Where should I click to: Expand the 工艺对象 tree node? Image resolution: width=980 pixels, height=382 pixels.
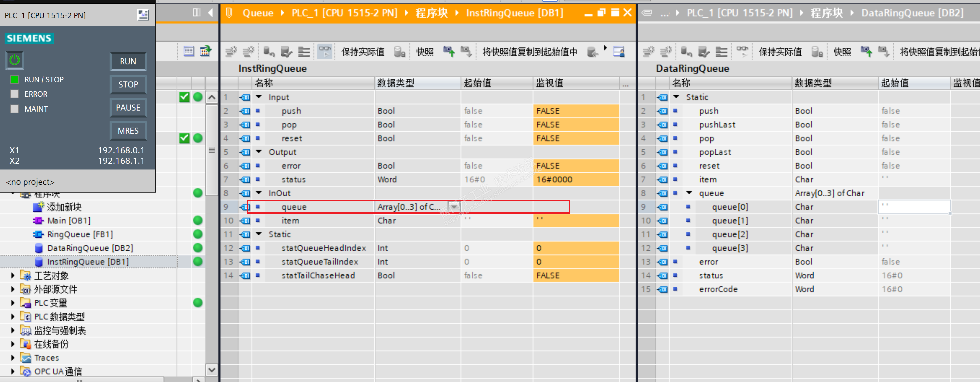(x=13, y=275)
